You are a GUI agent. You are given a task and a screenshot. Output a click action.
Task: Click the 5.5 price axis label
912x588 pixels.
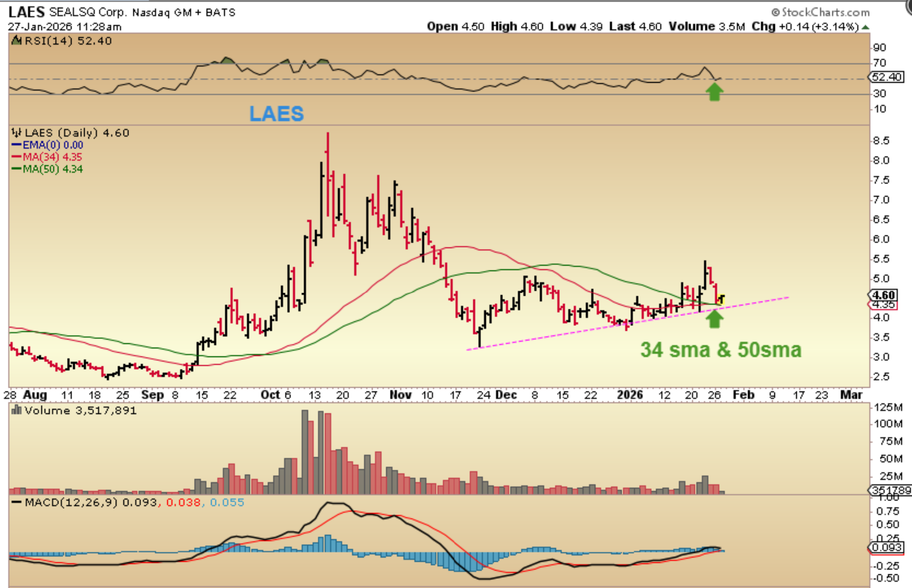coord(881,259)
